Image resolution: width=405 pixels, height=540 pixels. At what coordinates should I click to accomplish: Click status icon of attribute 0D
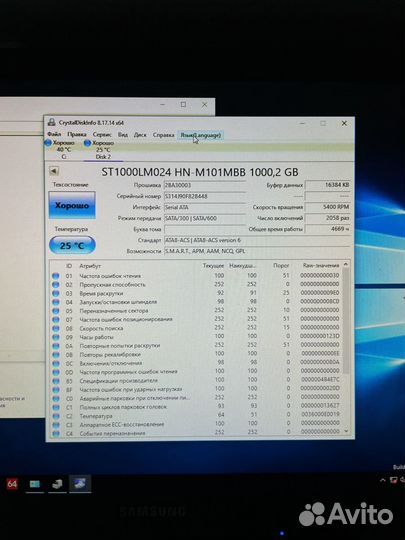coord(55,372)
